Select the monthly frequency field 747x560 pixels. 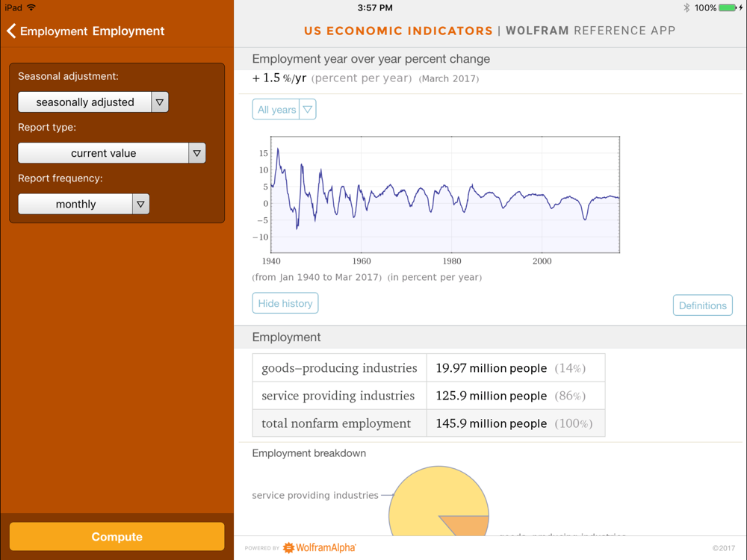[75, 204]
